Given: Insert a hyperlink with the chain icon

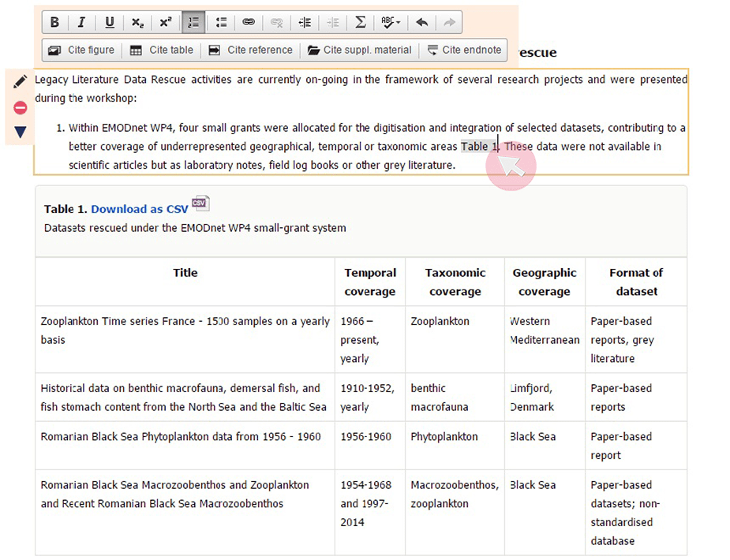Looking at the screenshot, I should pos(249,22).
